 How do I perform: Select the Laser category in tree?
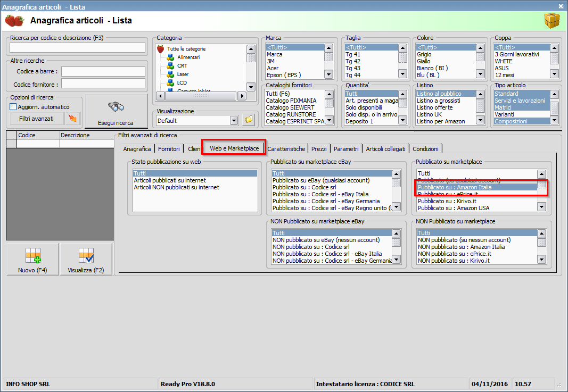coord(183,74)
